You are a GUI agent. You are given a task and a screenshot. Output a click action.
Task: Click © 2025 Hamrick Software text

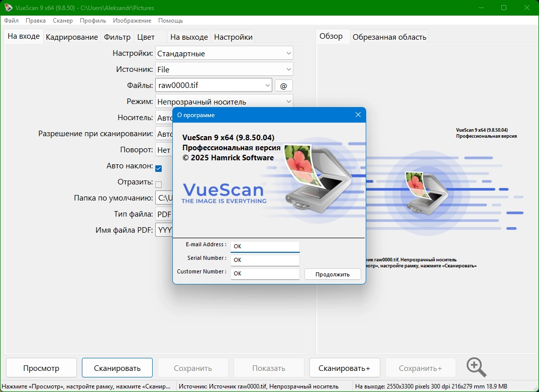click(x=228, y=158)
